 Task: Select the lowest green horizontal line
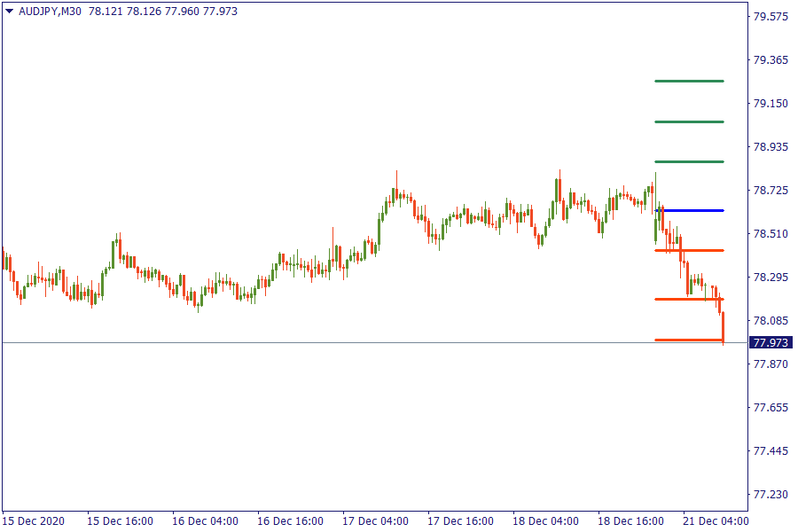coord(689,161)
